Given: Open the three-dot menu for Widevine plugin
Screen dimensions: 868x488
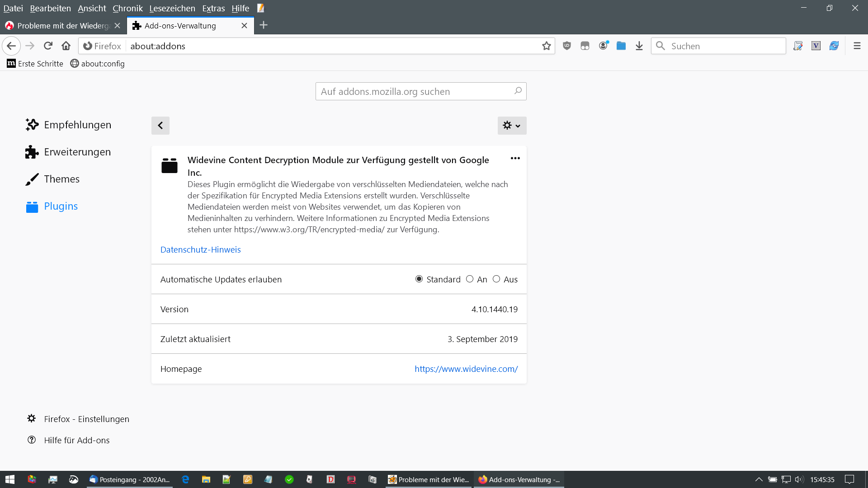Looking at the screenshot, I should 515,158.
